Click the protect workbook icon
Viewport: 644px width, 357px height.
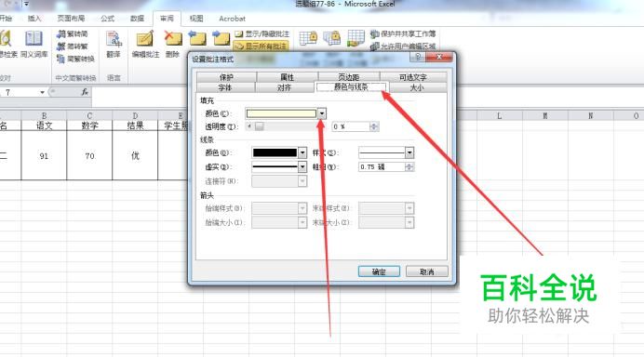click(x=332, y=38)
